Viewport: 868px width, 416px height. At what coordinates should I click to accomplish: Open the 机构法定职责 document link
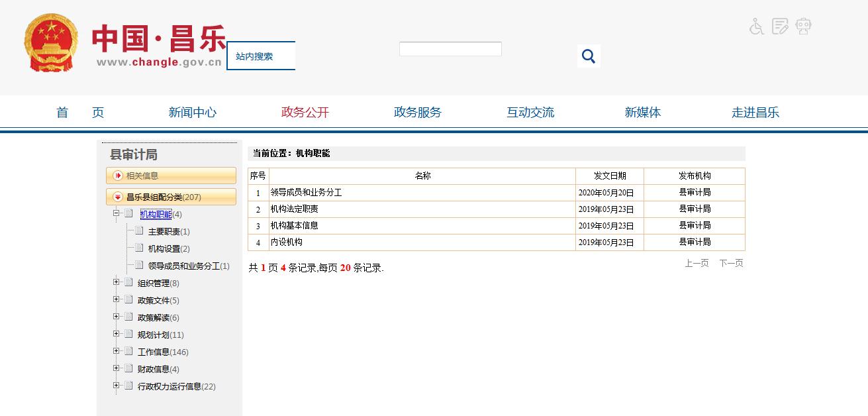[x=294, y=209]
